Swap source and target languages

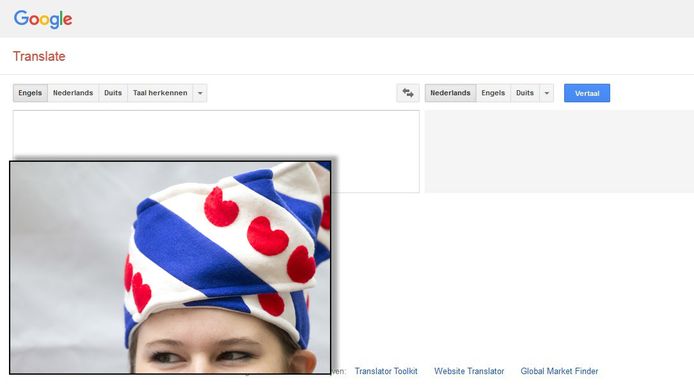(x=408, y=93)
